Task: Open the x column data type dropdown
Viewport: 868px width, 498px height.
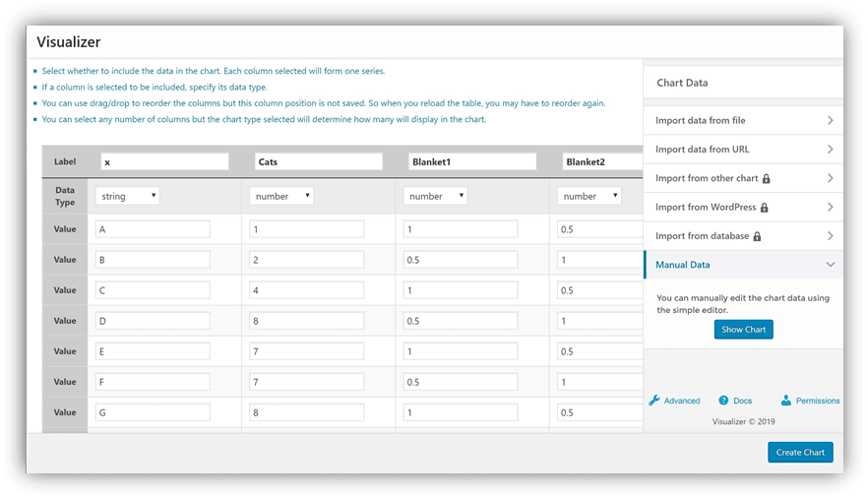Action: pyautogui.click(x=127, y=196)
